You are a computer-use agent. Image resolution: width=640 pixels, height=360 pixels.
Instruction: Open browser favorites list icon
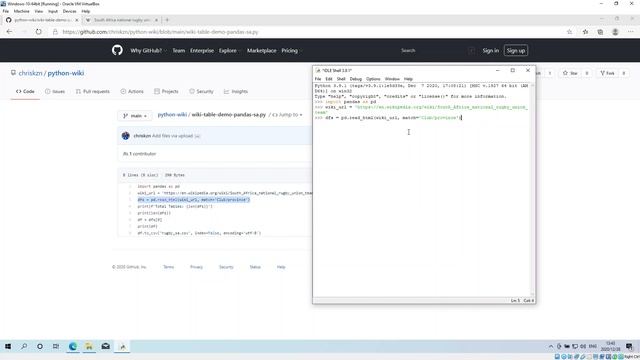(585, 32)
